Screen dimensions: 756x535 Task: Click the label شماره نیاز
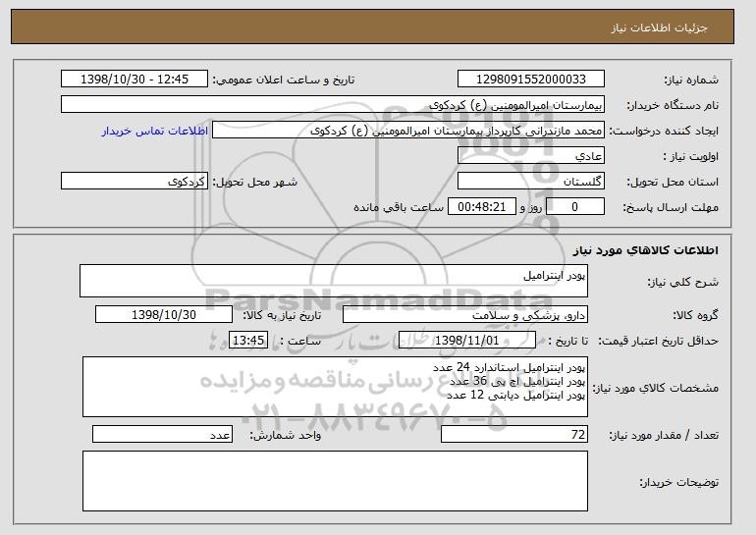pos(691,80)
